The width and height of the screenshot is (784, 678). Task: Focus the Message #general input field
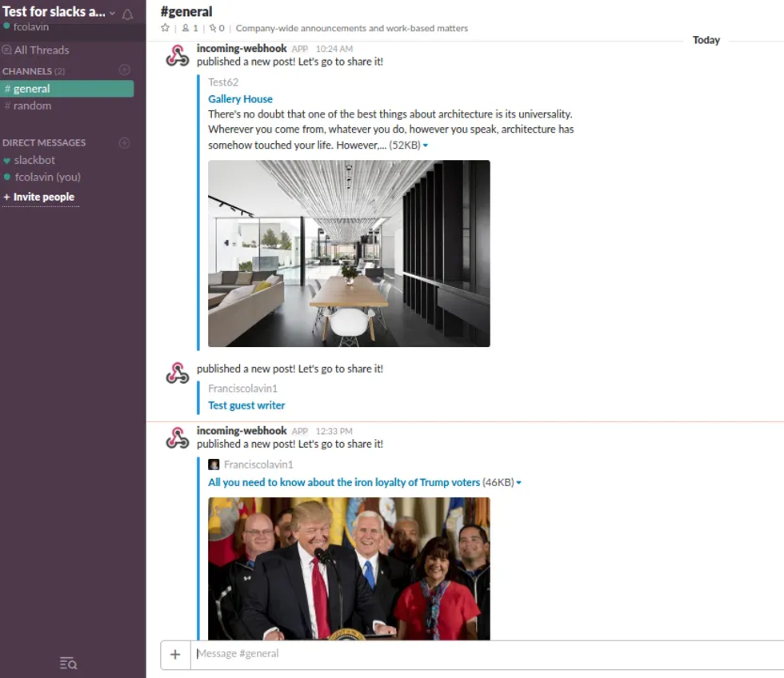pos(480,654)
